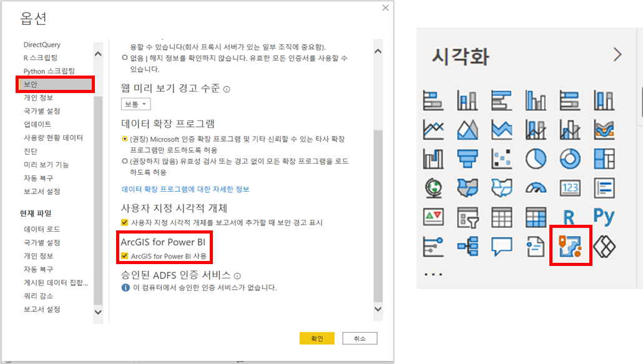Select the stacked bar chart visual
643x364 pixels.
[433, 101]
